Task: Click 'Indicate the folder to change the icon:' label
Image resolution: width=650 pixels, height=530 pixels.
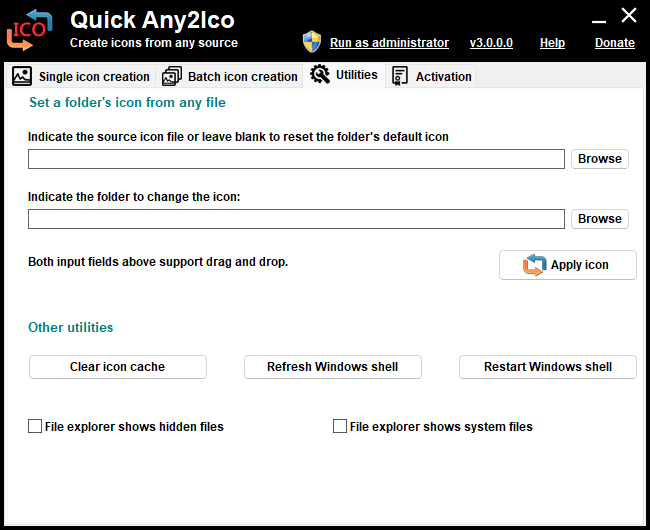Action: [134, 196]
